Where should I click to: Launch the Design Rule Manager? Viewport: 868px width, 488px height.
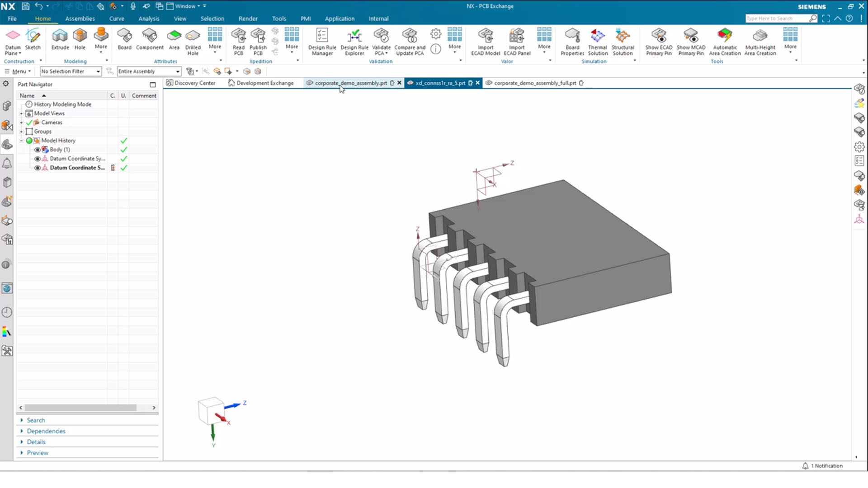pyautogui.click(x=322, y=42)
